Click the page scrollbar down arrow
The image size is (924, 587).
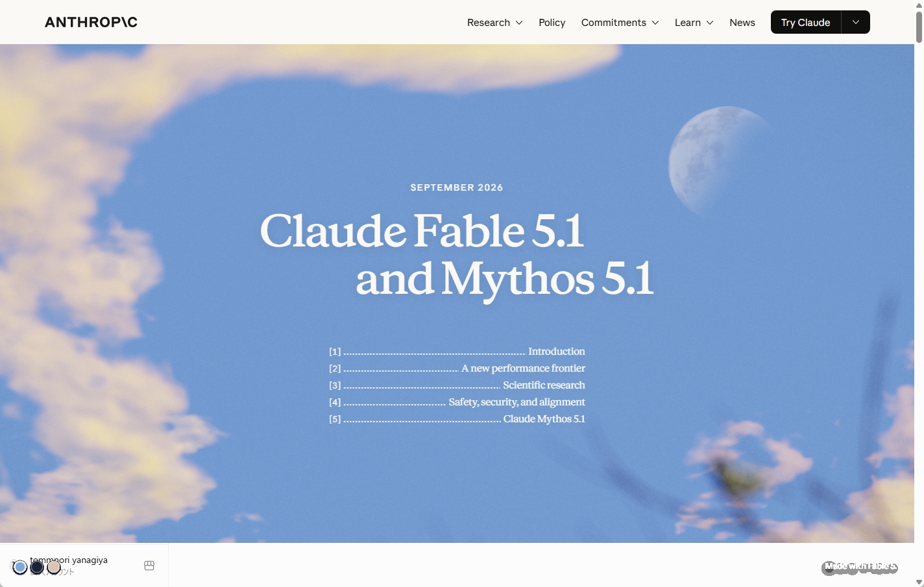click(x=919, y=582)
